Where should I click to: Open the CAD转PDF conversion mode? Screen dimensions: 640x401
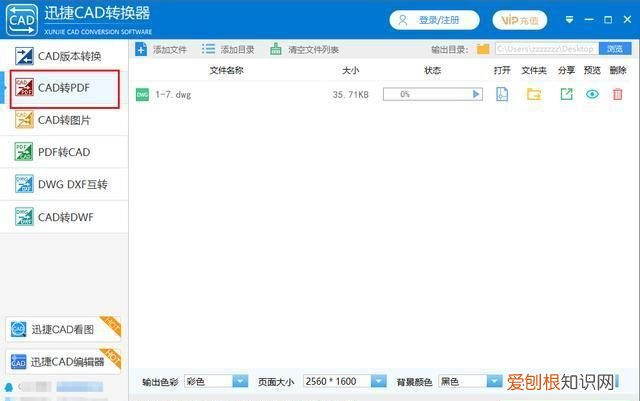pyautogui.click(x=64, y=88)
